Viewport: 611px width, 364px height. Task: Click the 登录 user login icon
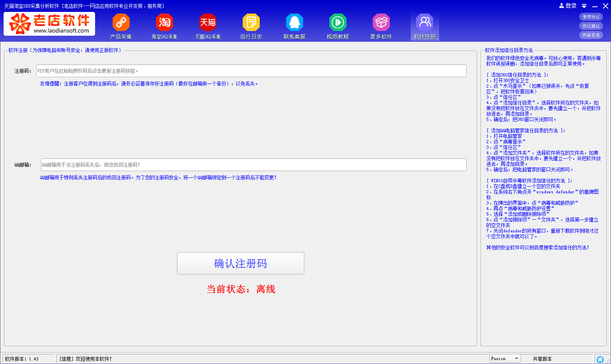point(568,6)
